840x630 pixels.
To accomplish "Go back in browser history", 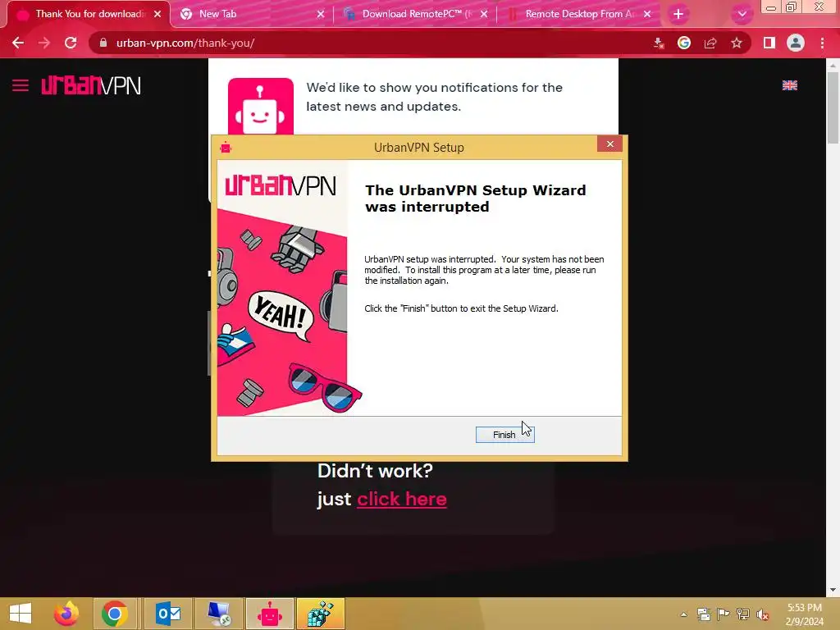I will pos(18,43).
